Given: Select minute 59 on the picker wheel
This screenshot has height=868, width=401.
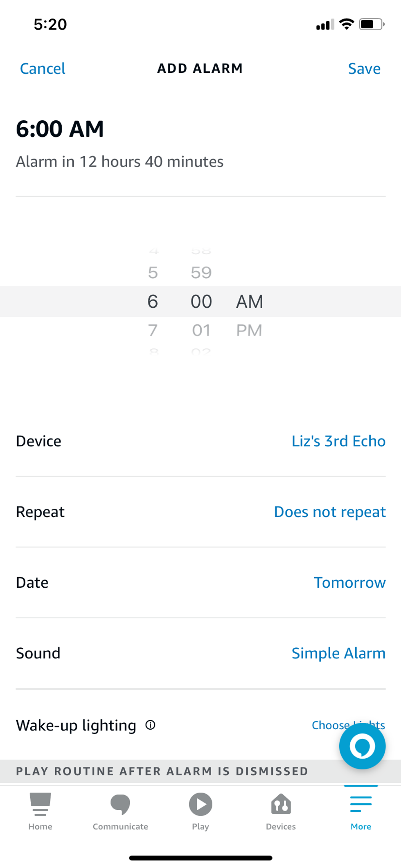Looking at the screenshot, I should tap(200, 272).
